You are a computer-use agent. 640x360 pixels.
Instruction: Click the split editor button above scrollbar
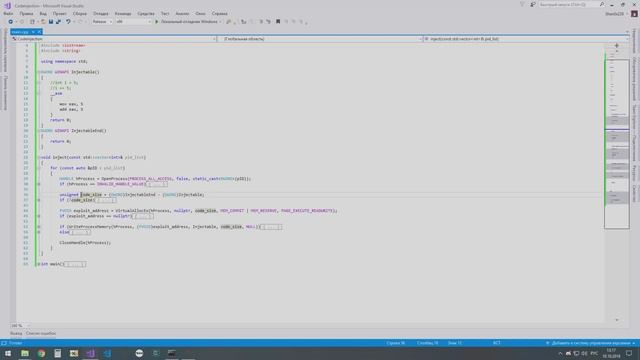(x=617, y=45)
